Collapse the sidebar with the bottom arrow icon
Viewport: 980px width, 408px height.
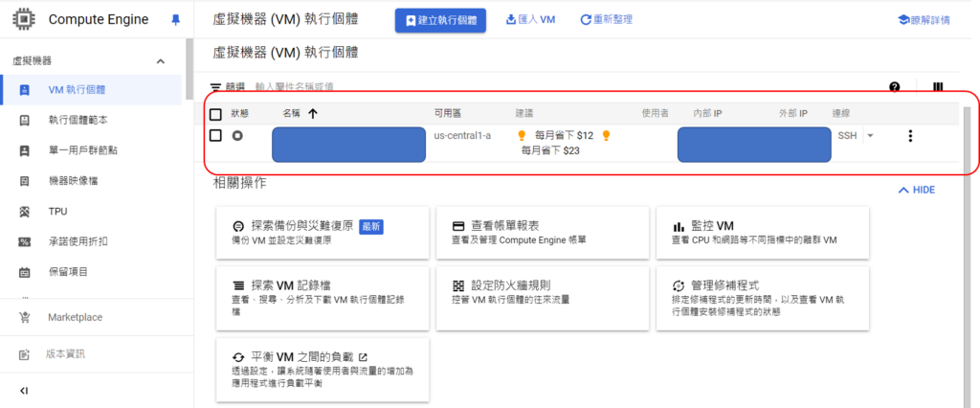25,390
